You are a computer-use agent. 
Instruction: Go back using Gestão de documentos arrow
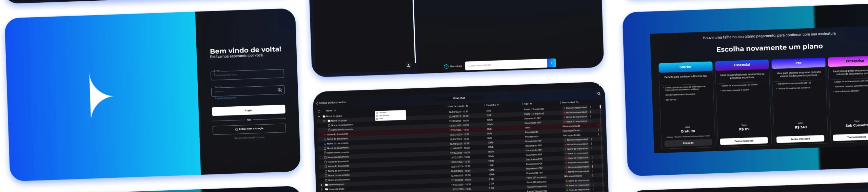[x=317, y=103]
